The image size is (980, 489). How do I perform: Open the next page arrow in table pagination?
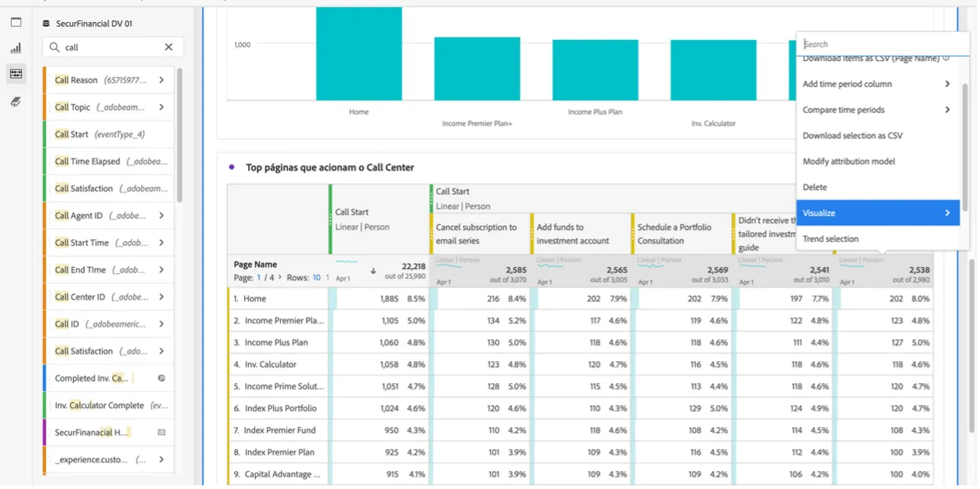pyautogui.click(x=280, y=278)
